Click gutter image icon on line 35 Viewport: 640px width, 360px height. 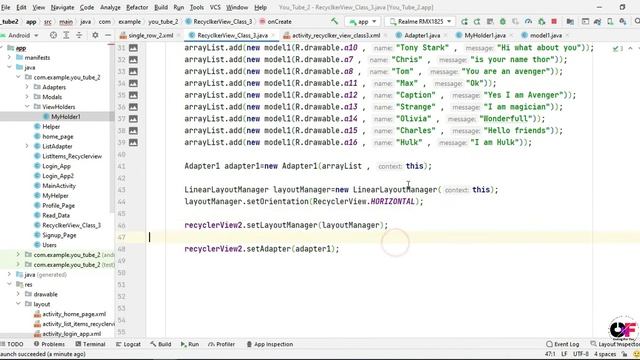[x=133, y=95]
